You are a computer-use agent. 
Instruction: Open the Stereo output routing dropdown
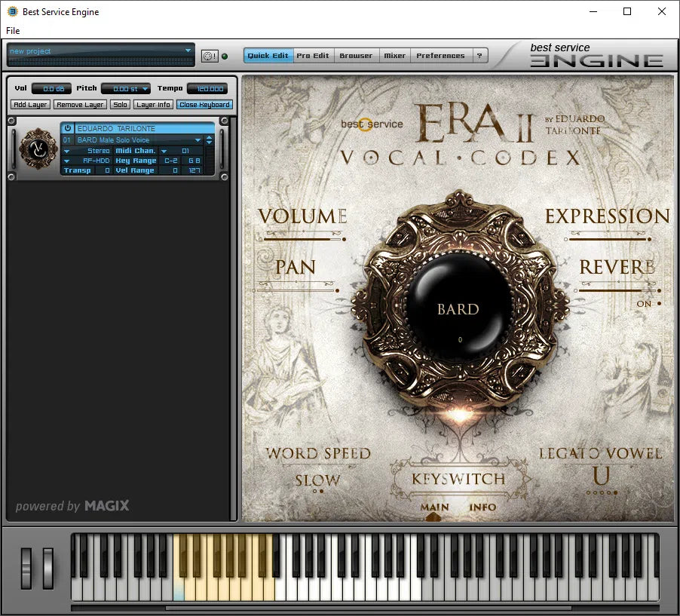pyautogui.click(x=66, y=151)
